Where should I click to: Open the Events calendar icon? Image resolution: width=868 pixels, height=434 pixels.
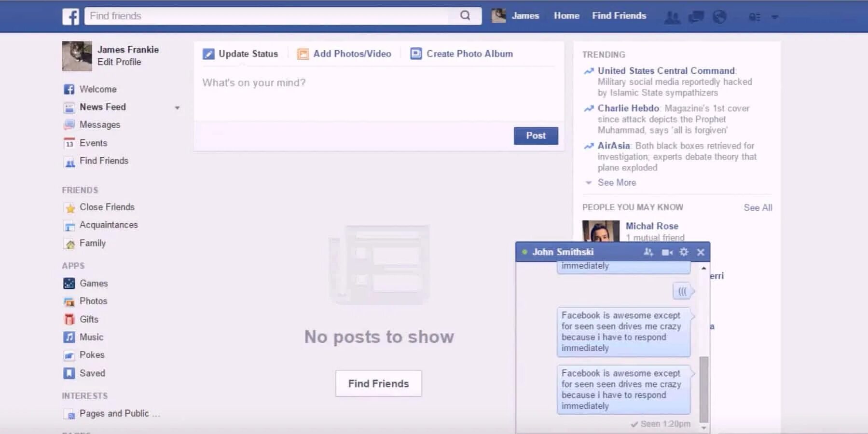tap(69, 143)
